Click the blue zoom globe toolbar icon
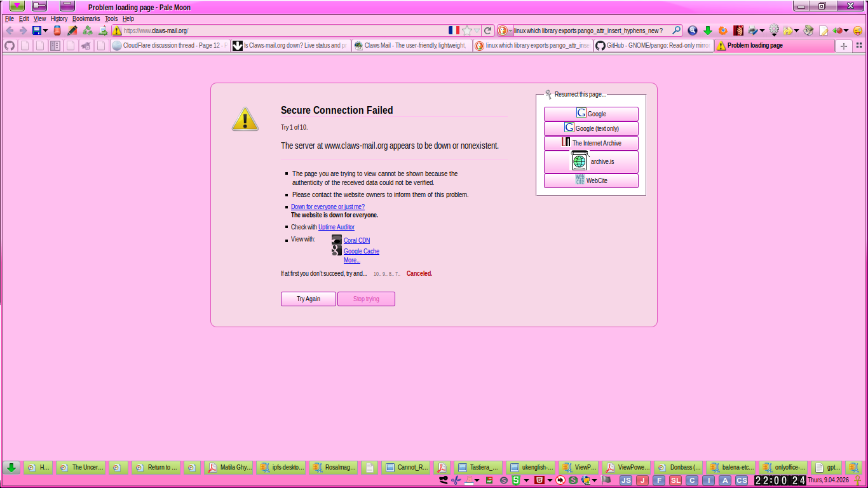Screen dimensions: 868x488 (693, 30)
